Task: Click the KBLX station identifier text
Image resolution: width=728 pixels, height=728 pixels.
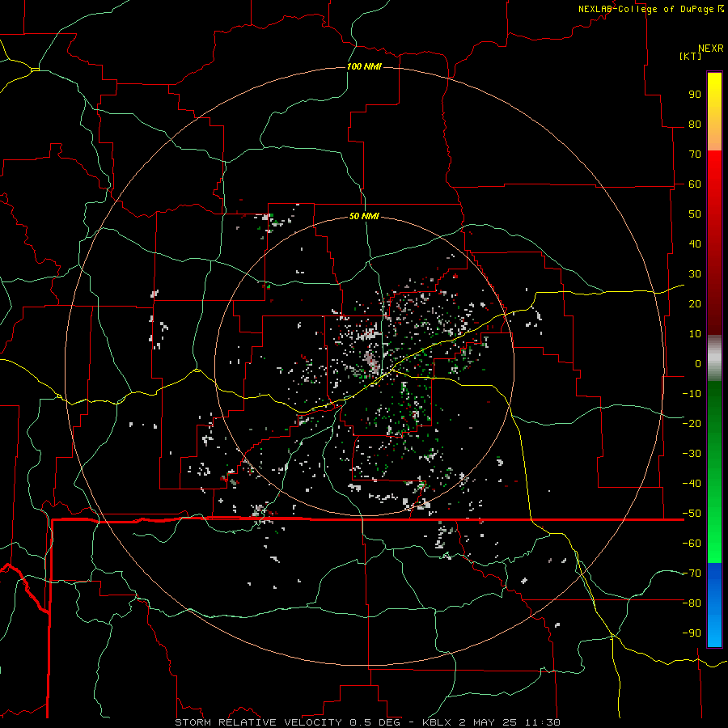Action: [438, 722]
